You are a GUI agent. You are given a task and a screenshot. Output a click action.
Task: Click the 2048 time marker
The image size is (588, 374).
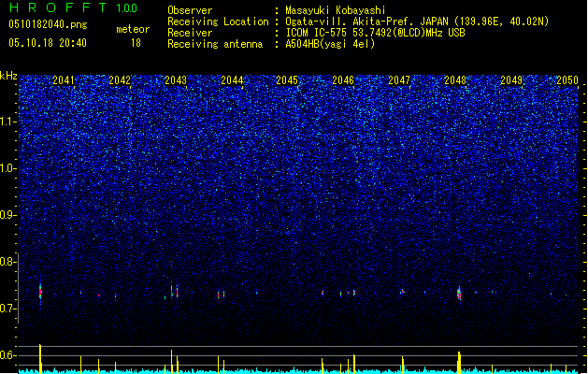(455, 80)
